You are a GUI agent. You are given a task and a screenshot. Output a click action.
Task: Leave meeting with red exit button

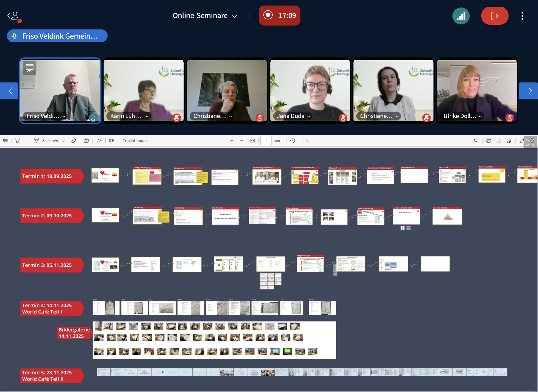pyautogui.click(x=495, y=16)
